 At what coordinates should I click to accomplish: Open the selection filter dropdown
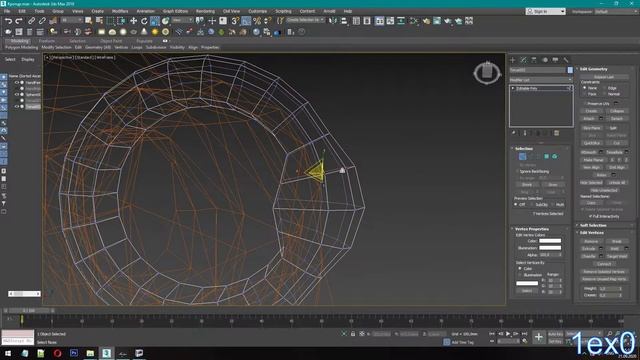click(x=72, y=20)
